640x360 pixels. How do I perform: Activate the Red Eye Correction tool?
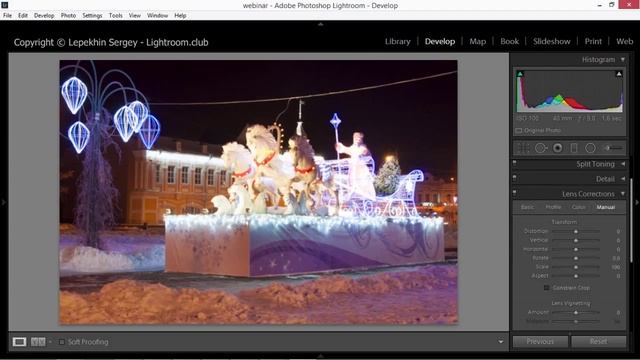tap(557, 148)
